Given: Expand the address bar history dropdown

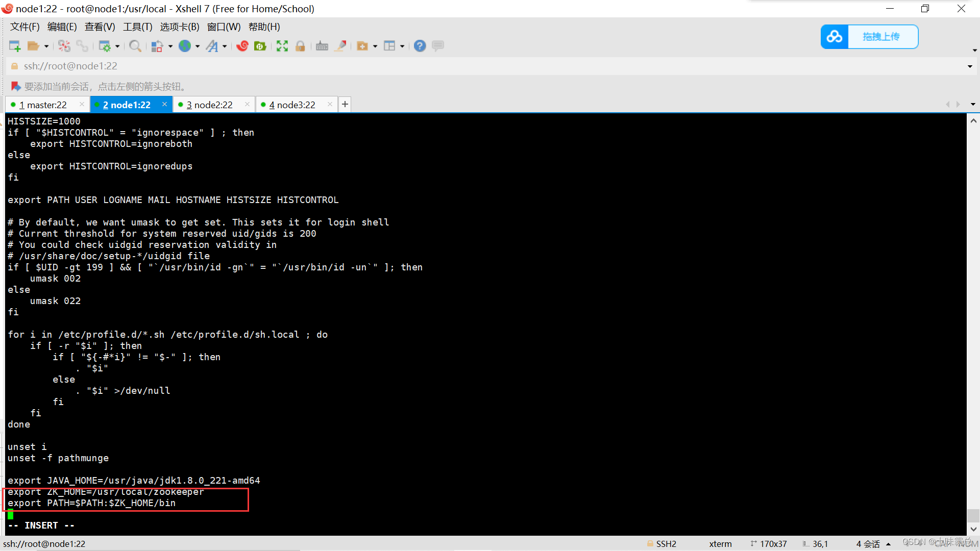Looking at the screenshot, I should 970,66.
